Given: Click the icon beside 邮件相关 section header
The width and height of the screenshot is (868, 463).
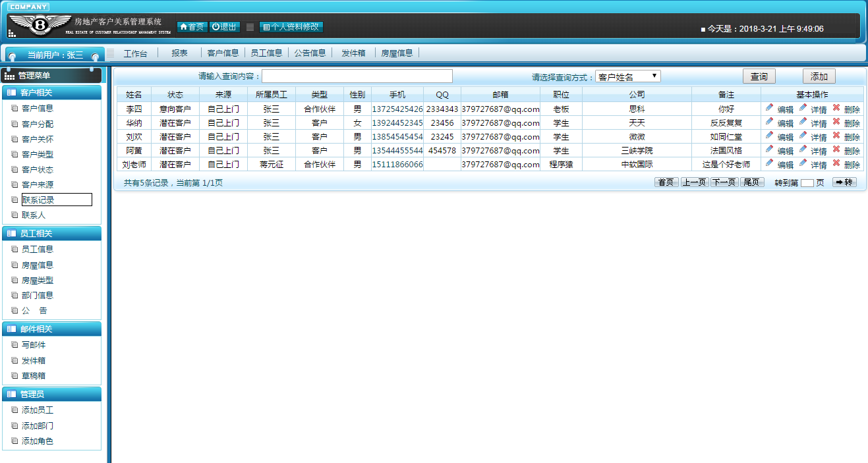Looking at the screenshot, I should [x=11, y=329].
